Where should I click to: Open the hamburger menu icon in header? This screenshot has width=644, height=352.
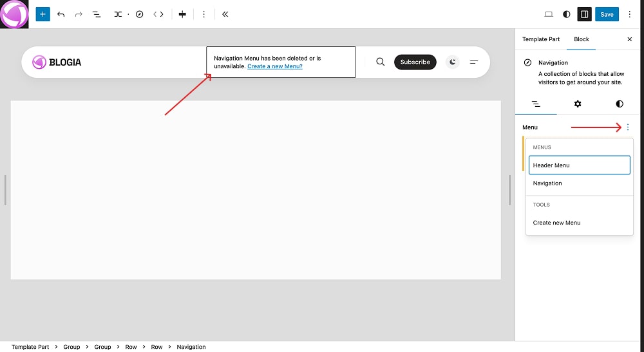(474, 62)
